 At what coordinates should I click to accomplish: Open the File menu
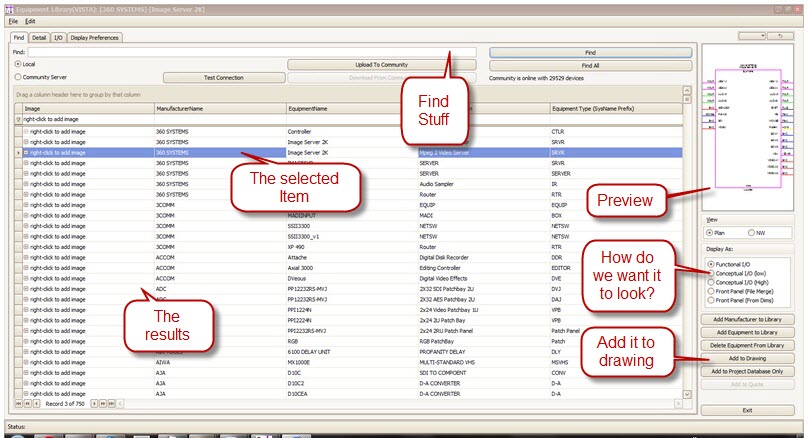pos(13,21)
